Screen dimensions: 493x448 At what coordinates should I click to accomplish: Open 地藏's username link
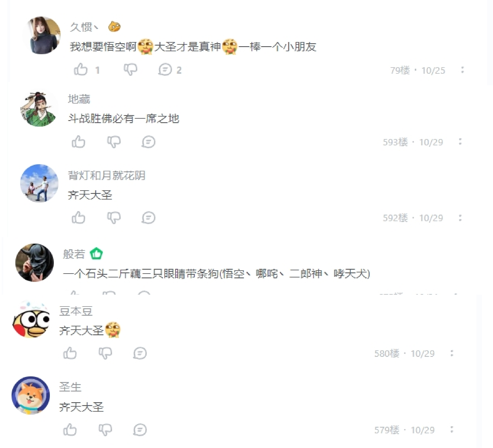point(79,99)
